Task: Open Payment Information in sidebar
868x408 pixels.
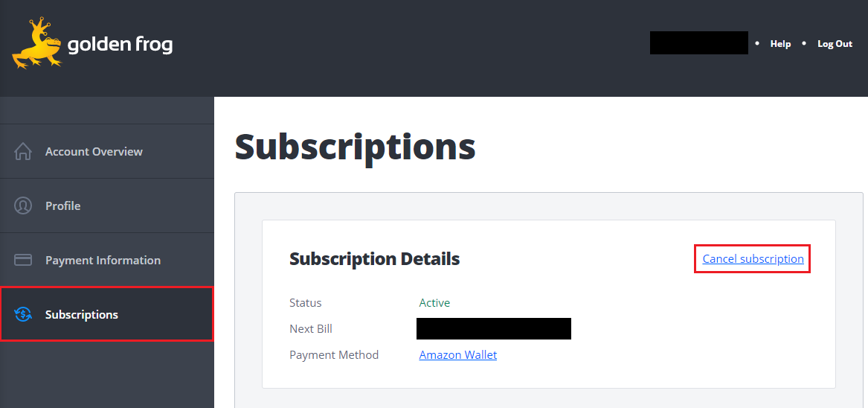Action: [107, 260]
